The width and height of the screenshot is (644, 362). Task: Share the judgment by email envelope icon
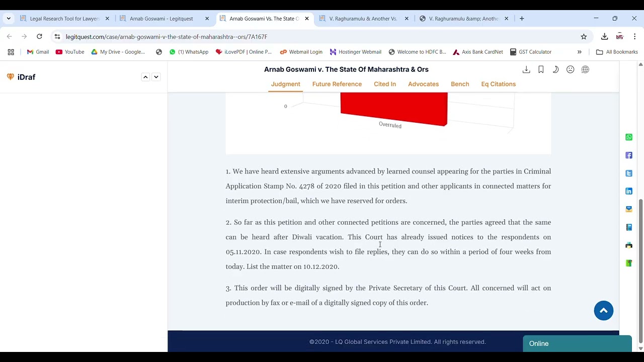(x=629, y=209)
